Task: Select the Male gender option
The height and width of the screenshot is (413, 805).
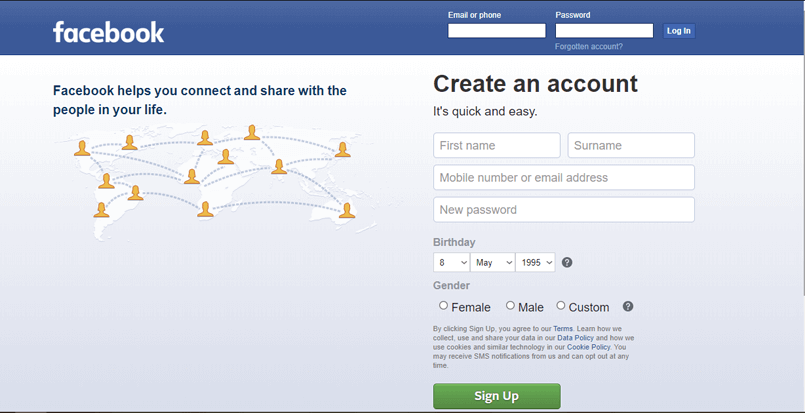Action: [x=510, y=306]
